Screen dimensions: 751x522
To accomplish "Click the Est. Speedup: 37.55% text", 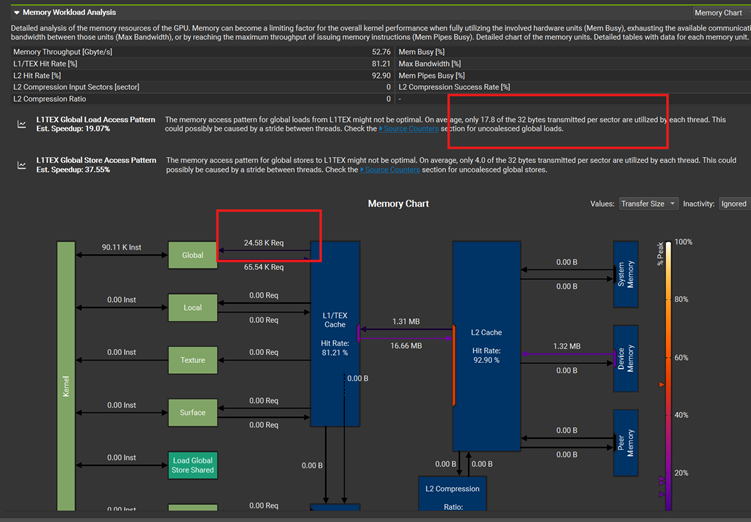I will tap(73, 170).
